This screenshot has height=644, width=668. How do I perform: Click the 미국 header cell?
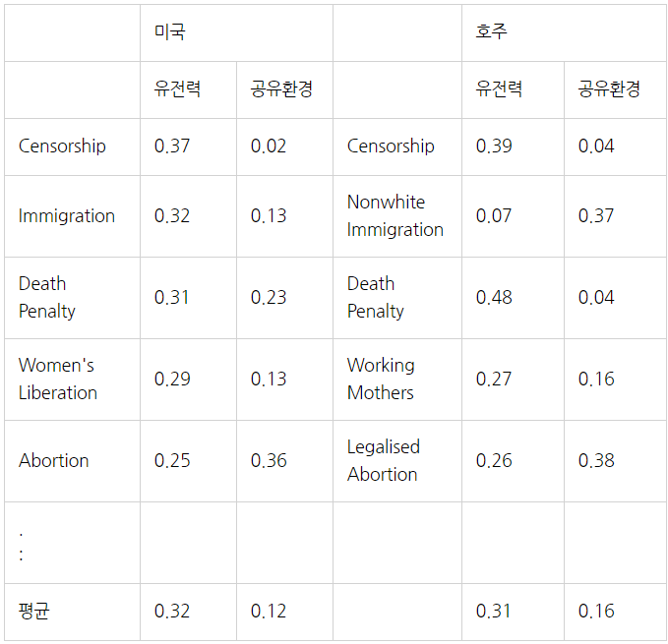coord(236,32)
